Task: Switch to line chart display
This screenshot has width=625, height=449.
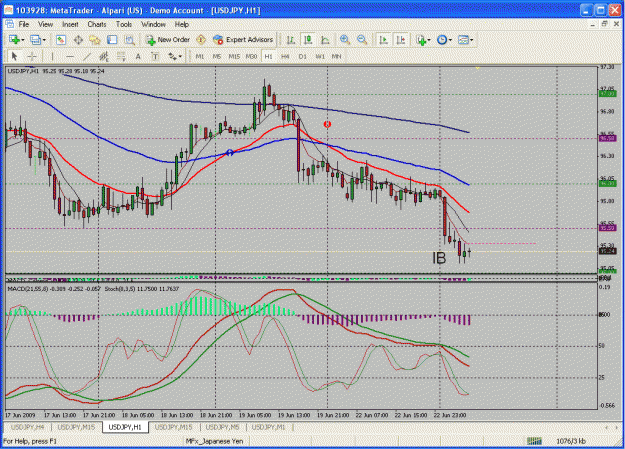Action: [325, 40]
